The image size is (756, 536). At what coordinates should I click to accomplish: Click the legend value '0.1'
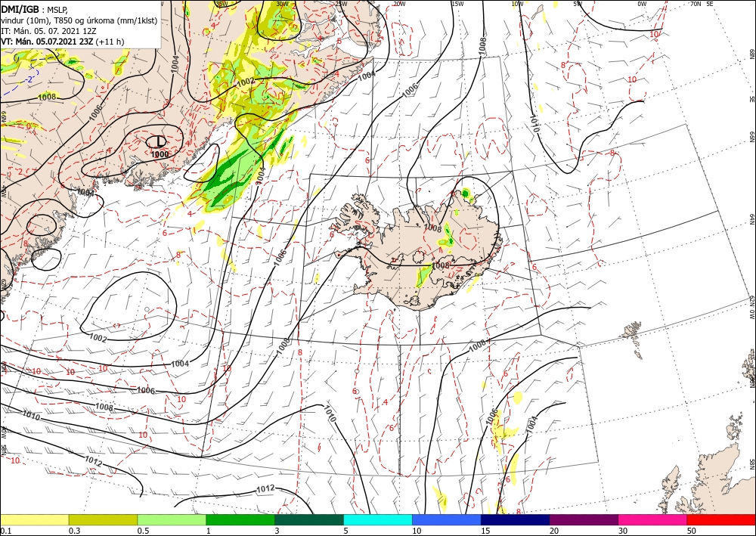(x=6, y=531)
